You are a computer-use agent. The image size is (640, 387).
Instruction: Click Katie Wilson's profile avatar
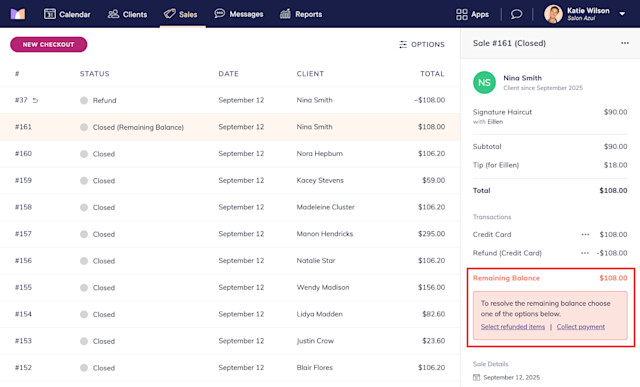pyautogui.click(x=553, y=14)
